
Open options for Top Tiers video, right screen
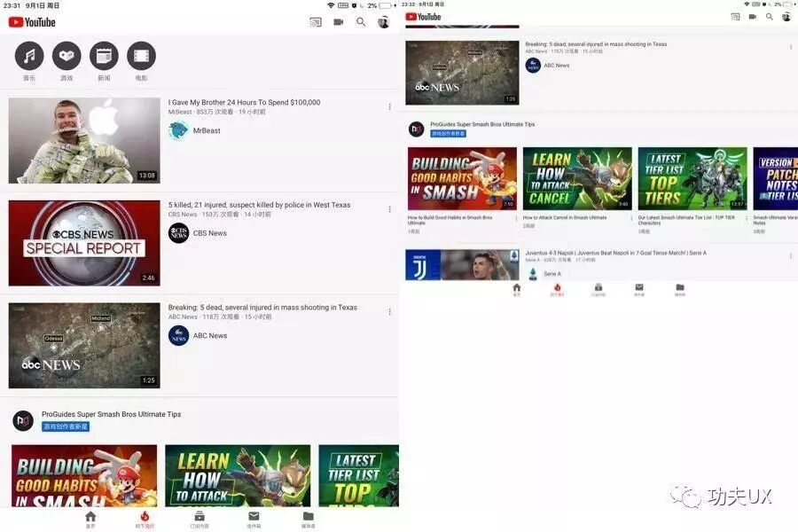coord(747,218)
